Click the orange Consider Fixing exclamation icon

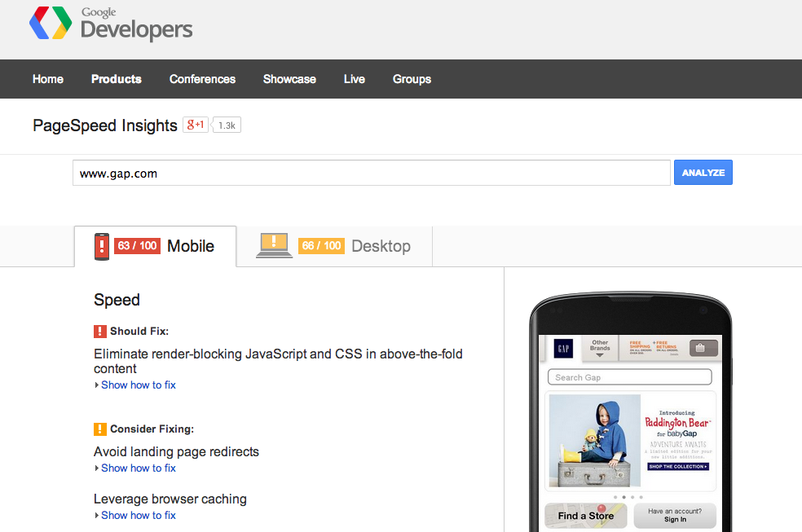coord(100,429)
